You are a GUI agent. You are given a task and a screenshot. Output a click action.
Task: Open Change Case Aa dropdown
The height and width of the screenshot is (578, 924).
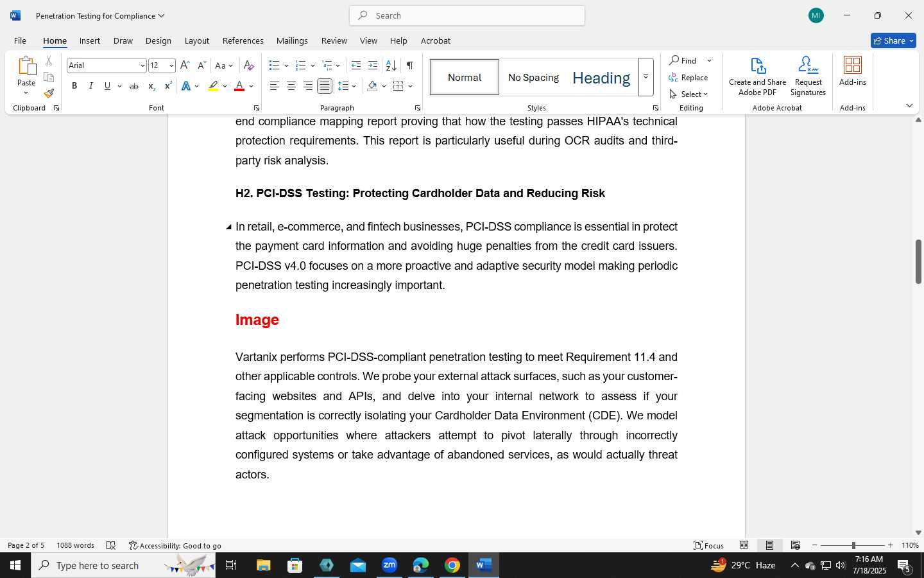[x=224, y=66]
